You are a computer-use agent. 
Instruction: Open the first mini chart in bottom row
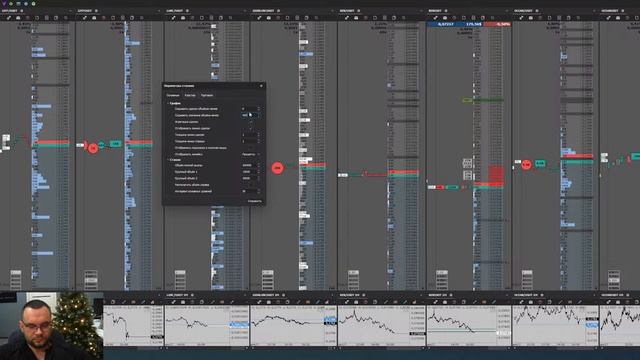tap(133, 326)
